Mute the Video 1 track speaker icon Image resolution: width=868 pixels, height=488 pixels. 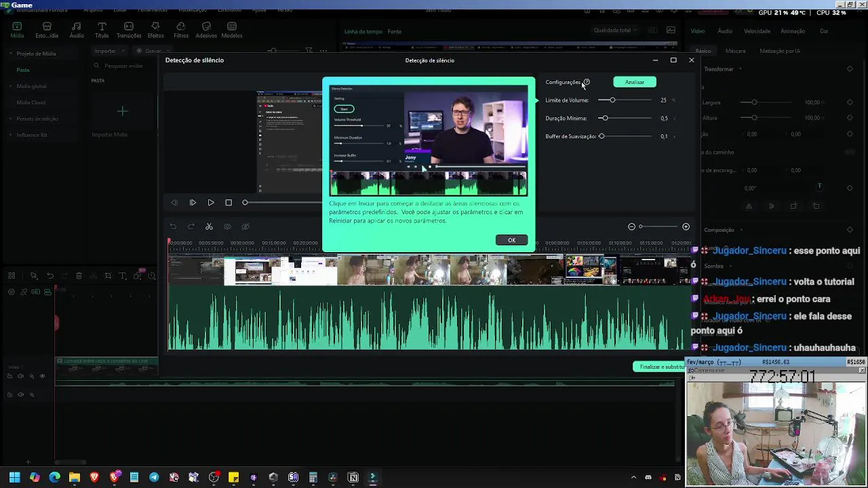pos(20,376)
